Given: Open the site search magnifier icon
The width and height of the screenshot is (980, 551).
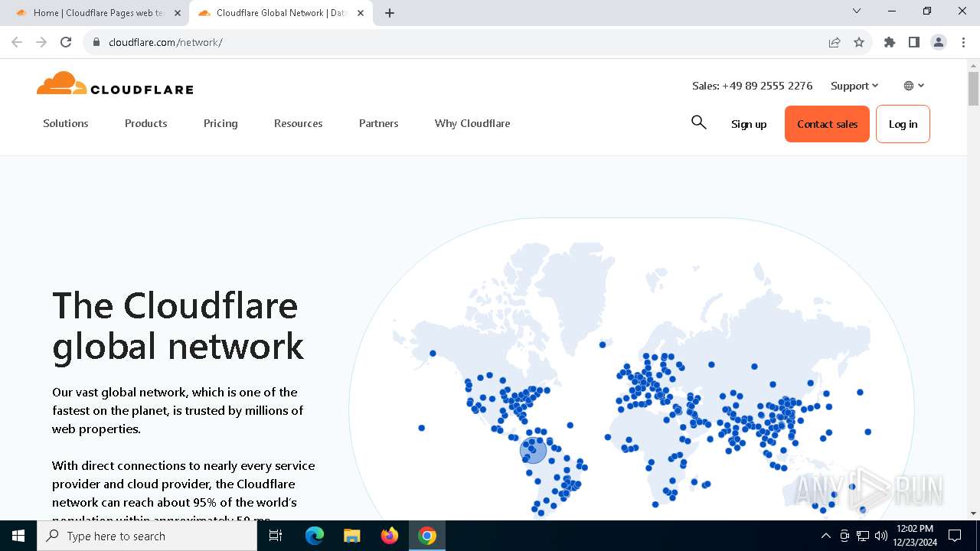Looking at the screenshot, I should pos(698,122).
